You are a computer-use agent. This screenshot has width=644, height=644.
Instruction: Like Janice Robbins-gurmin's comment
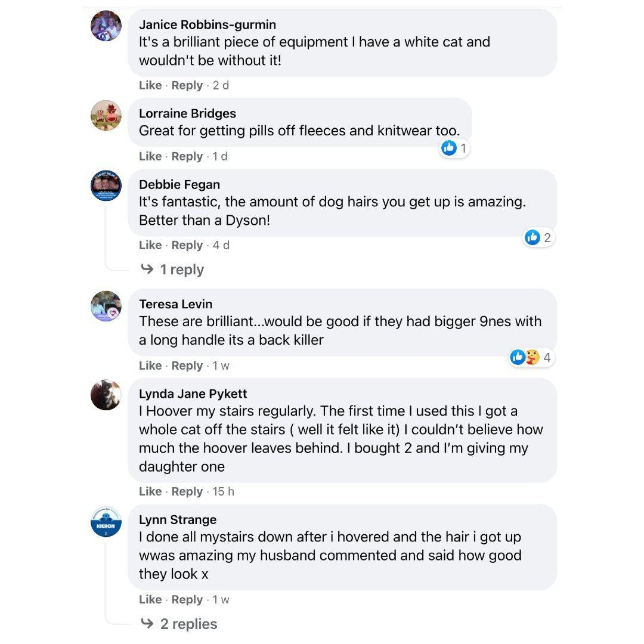click(150, 85)
